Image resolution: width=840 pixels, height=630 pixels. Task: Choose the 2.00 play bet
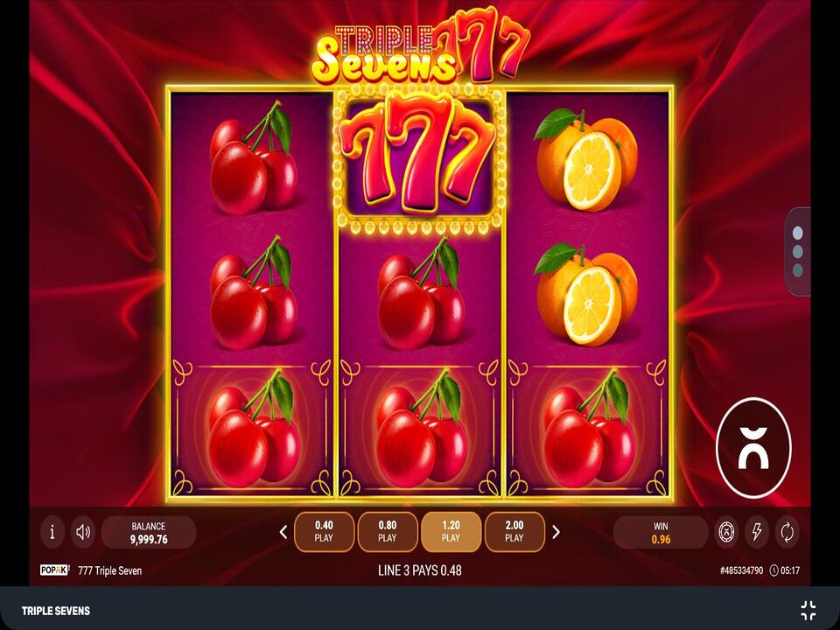514,531
